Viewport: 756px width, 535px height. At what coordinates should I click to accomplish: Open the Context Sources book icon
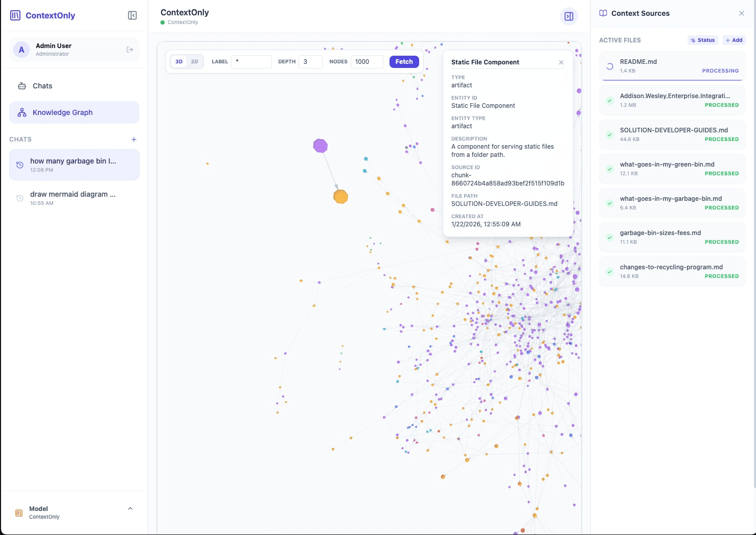tap(604, 13)
